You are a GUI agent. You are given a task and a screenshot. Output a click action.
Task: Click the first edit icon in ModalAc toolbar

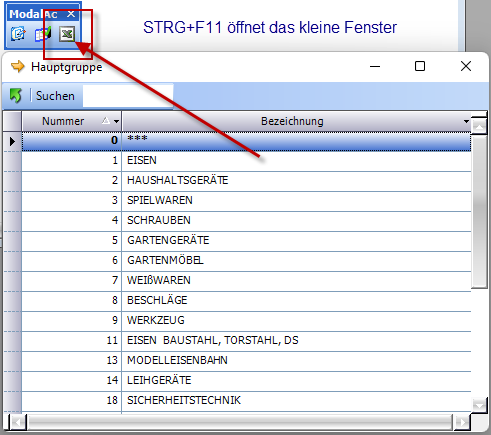click(18, 34)
